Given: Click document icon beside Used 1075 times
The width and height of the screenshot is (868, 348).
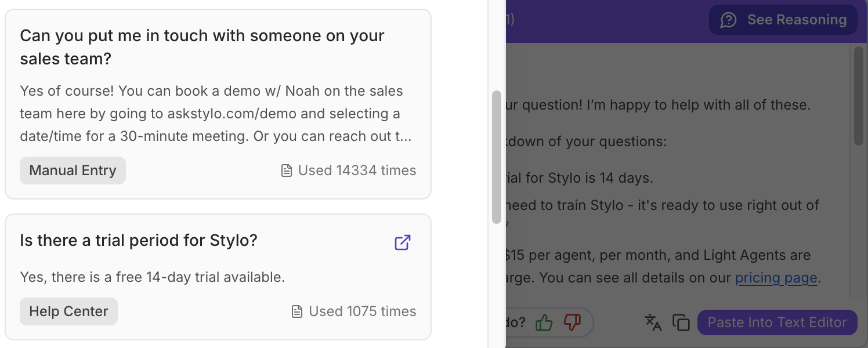Looking at the screenshot, I should [297, 311].
